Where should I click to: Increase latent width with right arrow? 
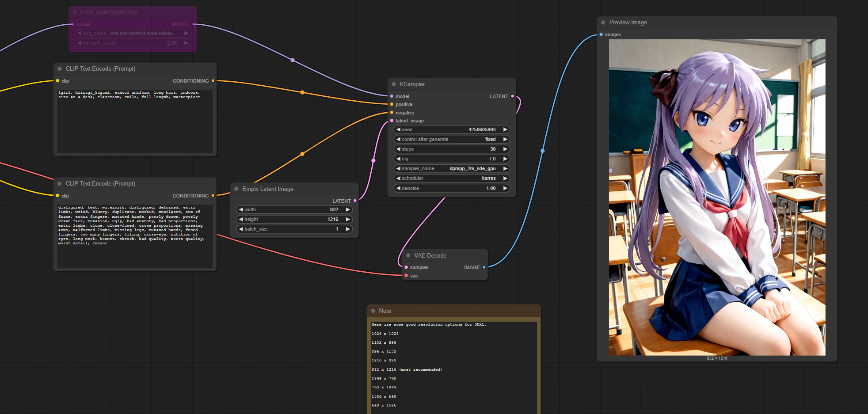click(x=348, y=209)
